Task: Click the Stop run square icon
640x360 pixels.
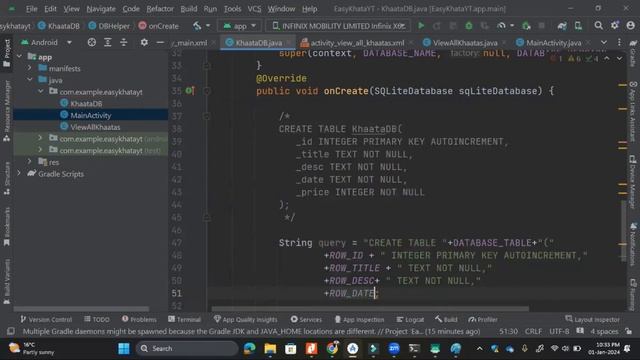Action: pyautogui.click(x=542, y=26)
